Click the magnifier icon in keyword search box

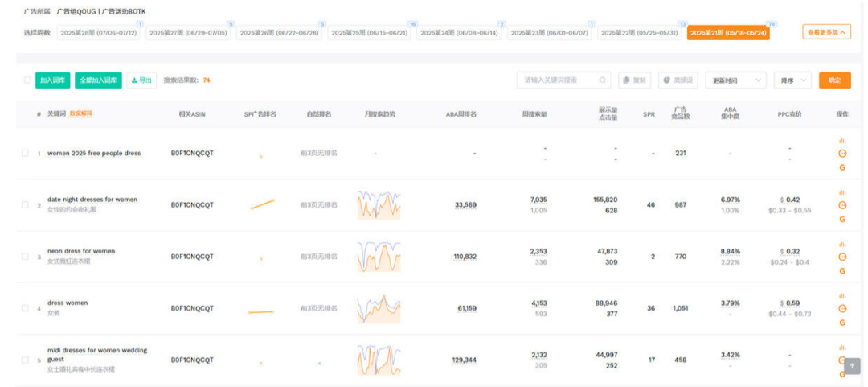602,80
